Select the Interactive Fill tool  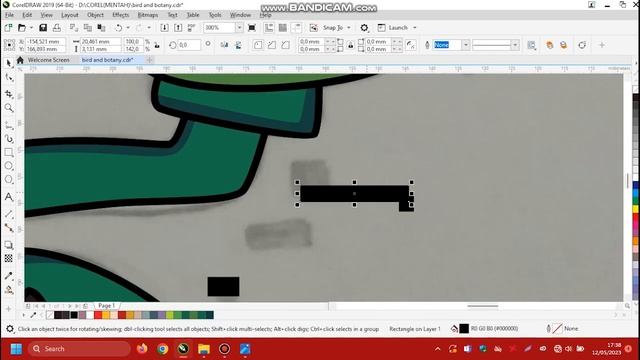tap(9, 290)
